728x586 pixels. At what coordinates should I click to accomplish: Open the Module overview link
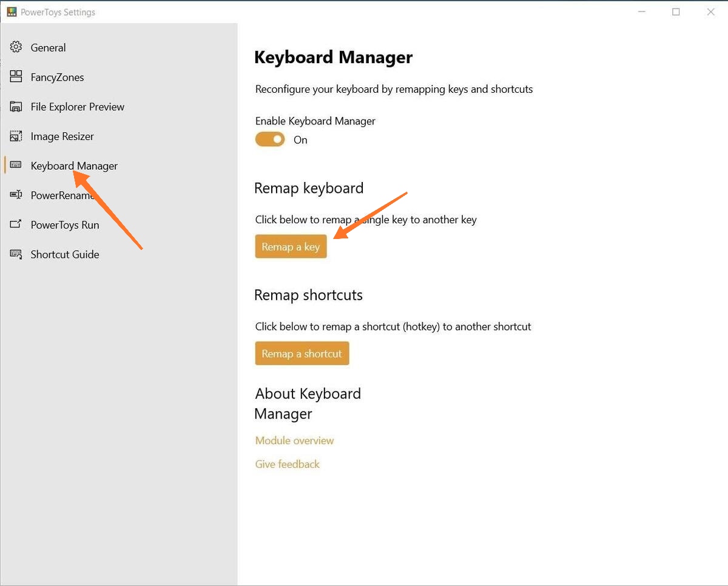pyautogui.click(x=294, y=440)
